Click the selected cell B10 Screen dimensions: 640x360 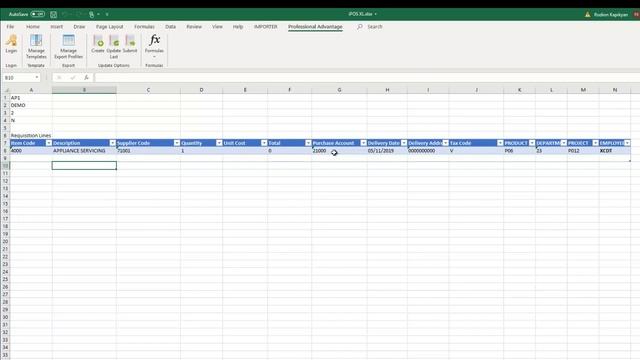(x=84, y=165)
